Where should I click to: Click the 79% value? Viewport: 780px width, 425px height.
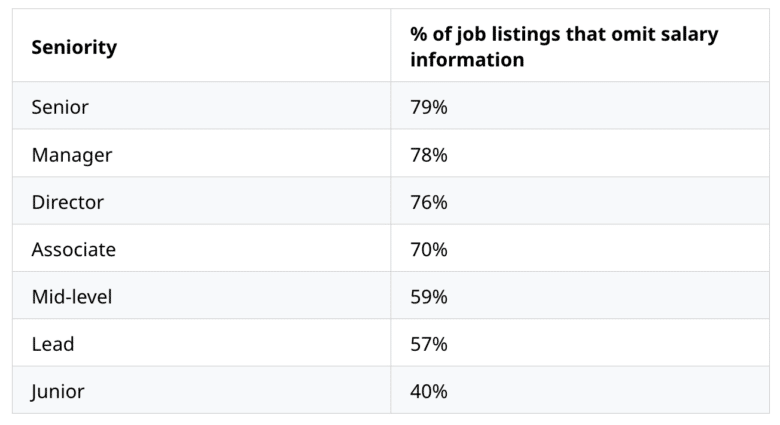[429, 107]
